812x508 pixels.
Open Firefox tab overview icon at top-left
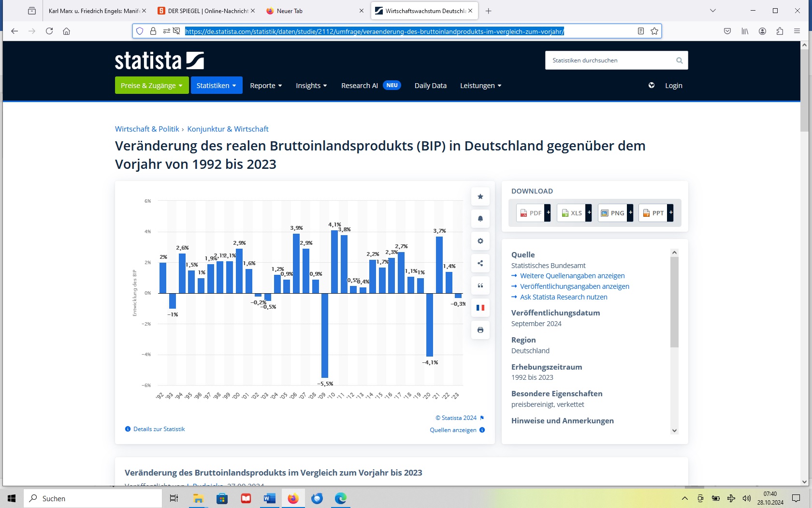[x=32, y=11]
